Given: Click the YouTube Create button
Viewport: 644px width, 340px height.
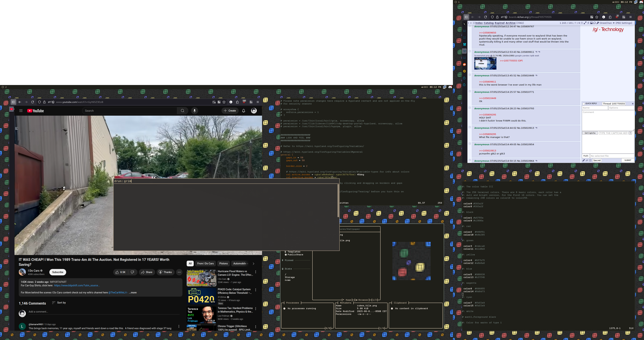Looking at the screenshot, I should (230, 110).
